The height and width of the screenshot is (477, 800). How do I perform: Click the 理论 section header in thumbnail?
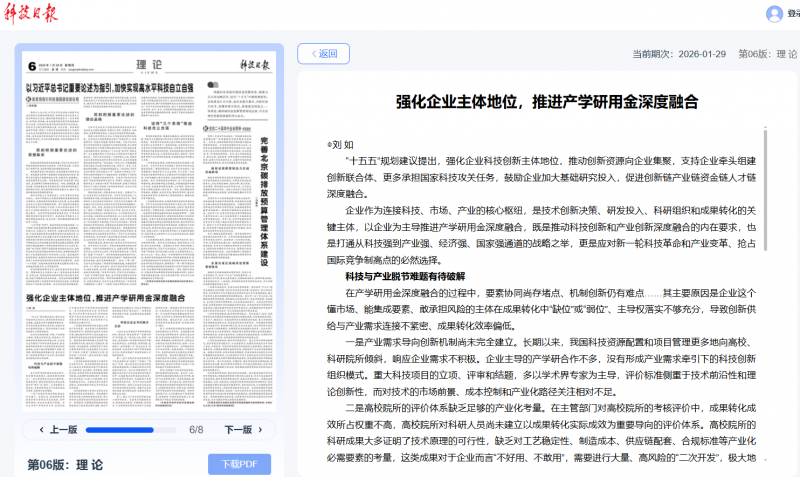click(x=143, y=65)
